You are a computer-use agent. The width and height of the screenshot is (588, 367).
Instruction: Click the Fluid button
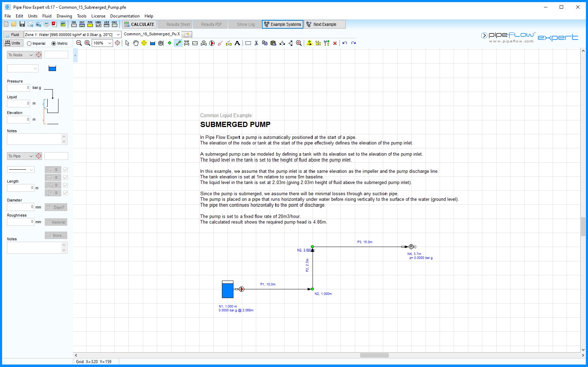click(13, 34)
